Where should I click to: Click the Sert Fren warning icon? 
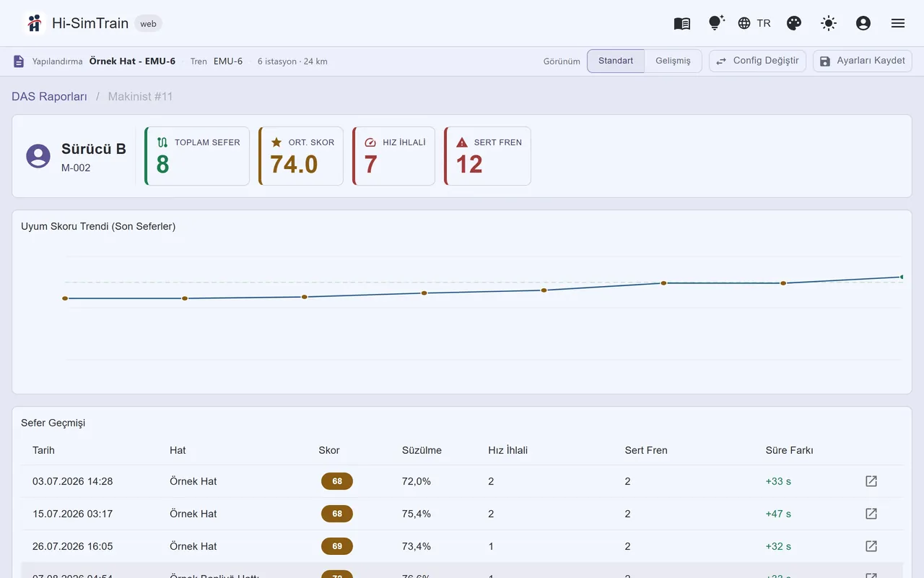pyautogui.click(x=462, y=142)
